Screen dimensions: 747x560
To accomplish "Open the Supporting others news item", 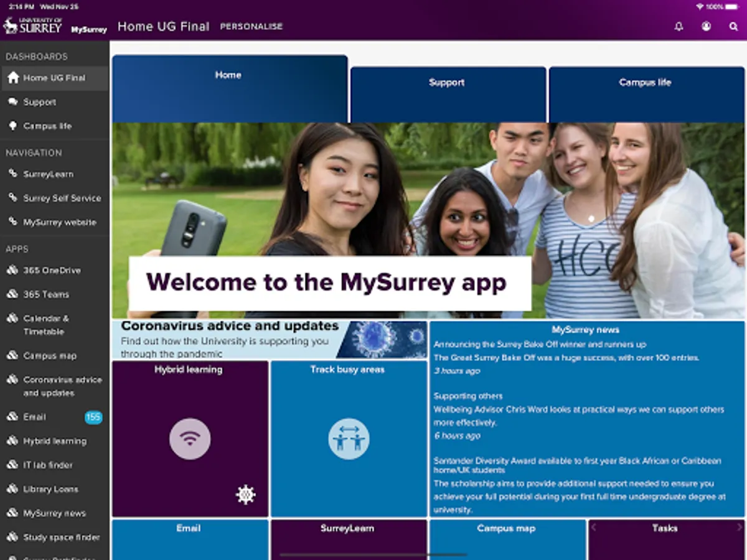I will click(x=579, y=416).
